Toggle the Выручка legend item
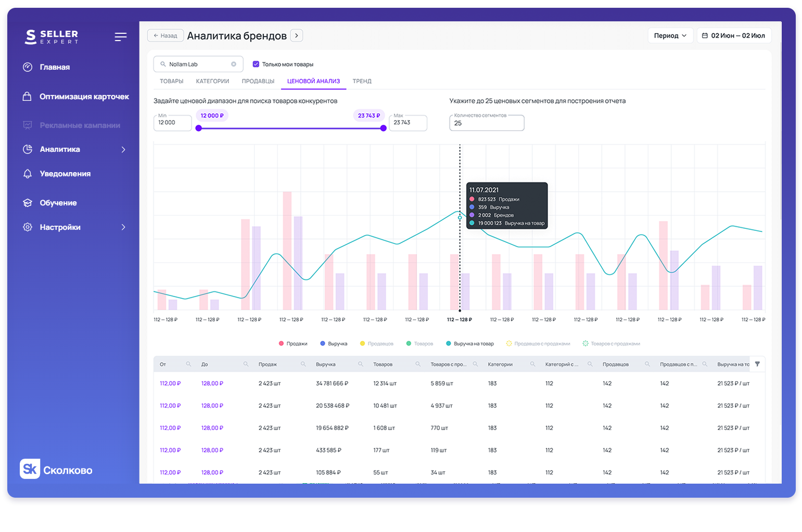The width and height of the screenshot is (802, 532). [x=334, y=344]
